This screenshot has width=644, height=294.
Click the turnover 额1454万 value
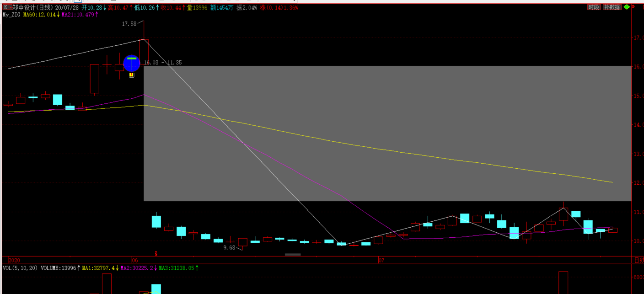221,8
